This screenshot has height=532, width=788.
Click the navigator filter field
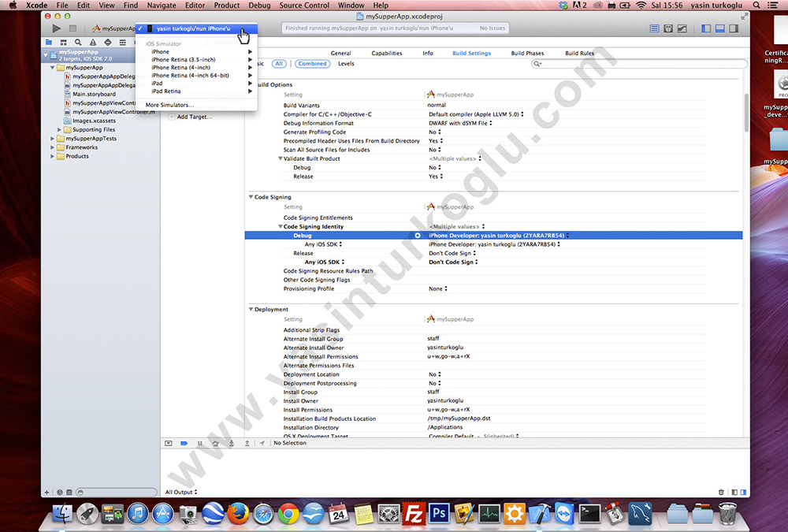(117, 493)
